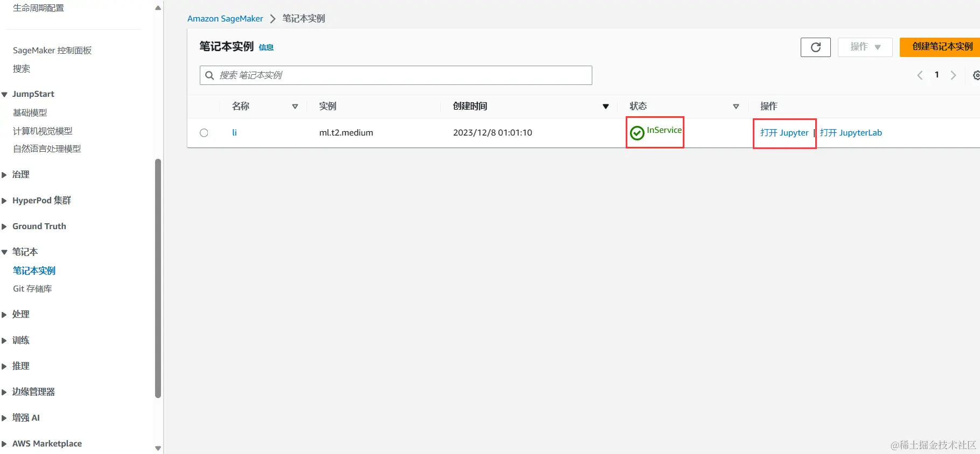This screenshot has height=454, width=980.
Task: Click the 创建笔记本实例 button
Action: point(940,47)
